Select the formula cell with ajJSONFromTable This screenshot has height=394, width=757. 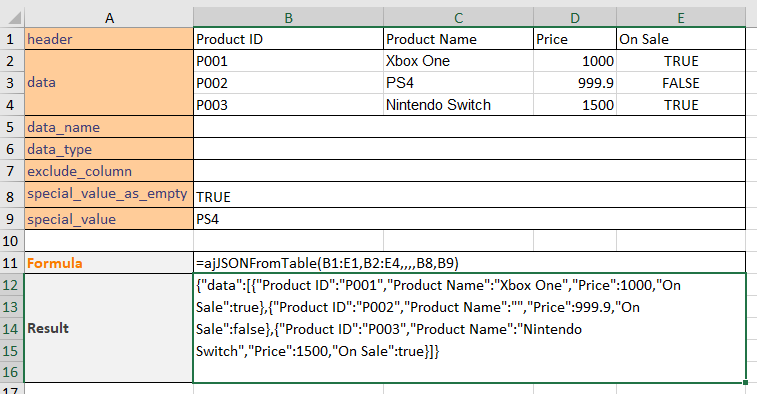click(x=469, y=263)
